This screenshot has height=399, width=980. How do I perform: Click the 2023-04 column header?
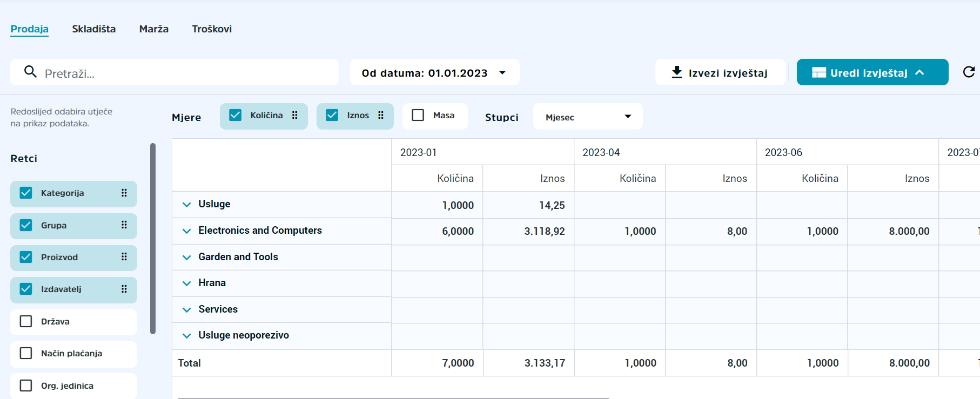tap(665, 152)
